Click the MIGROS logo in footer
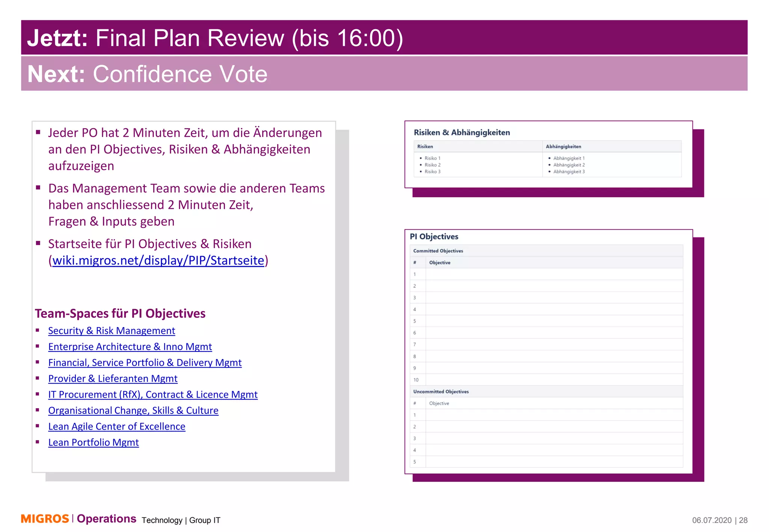 point(45,519)
